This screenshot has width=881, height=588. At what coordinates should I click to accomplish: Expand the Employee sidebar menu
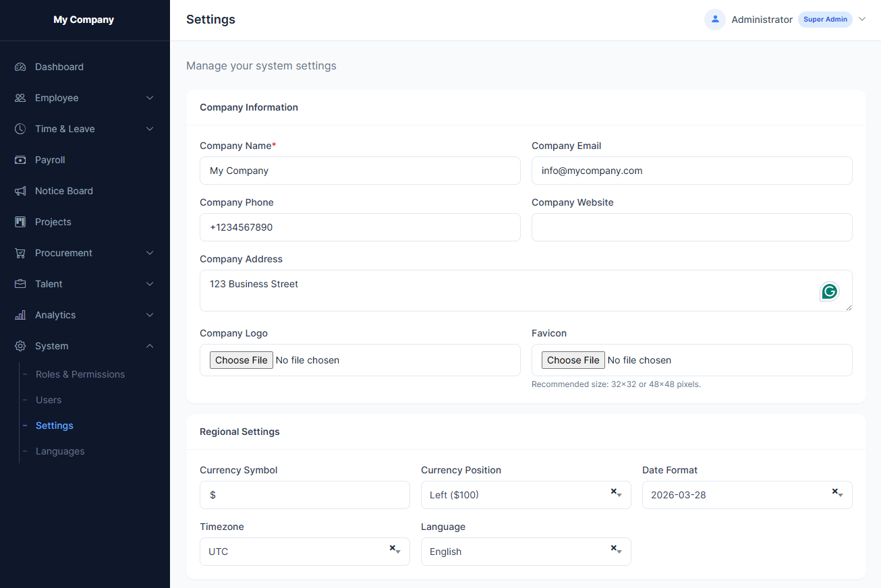[x=84, y=98]
